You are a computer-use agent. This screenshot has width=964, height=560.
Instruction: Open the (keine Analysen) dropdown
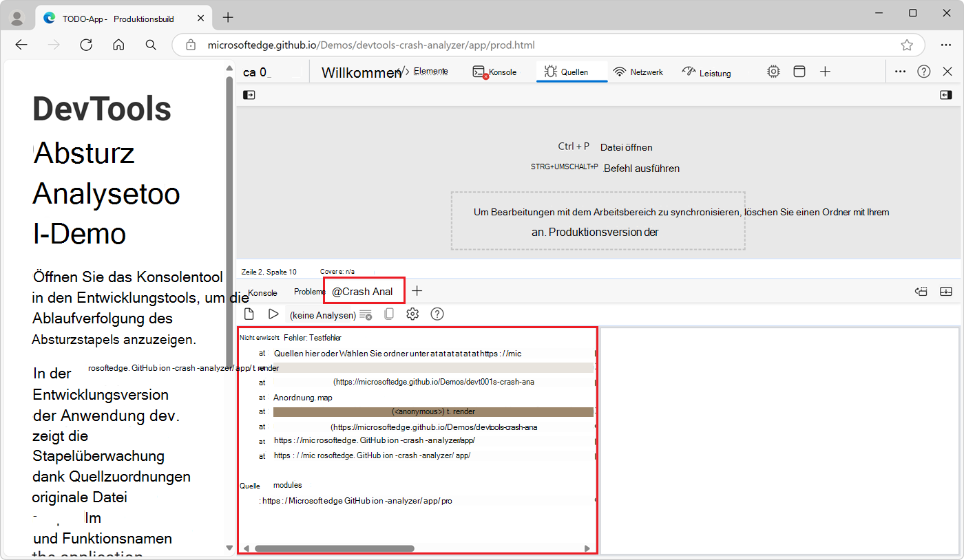pos(322,314)
